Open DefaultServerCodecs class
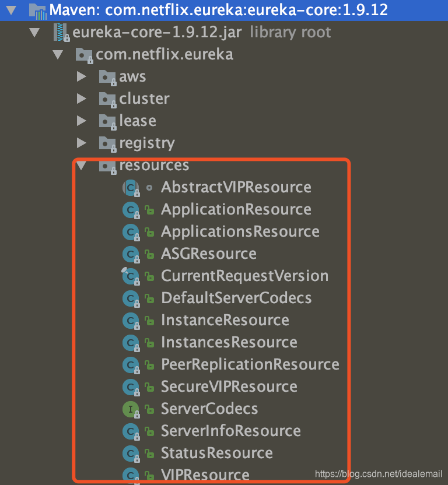Screen dimensions: 448x485 click(x=236, y=298)
